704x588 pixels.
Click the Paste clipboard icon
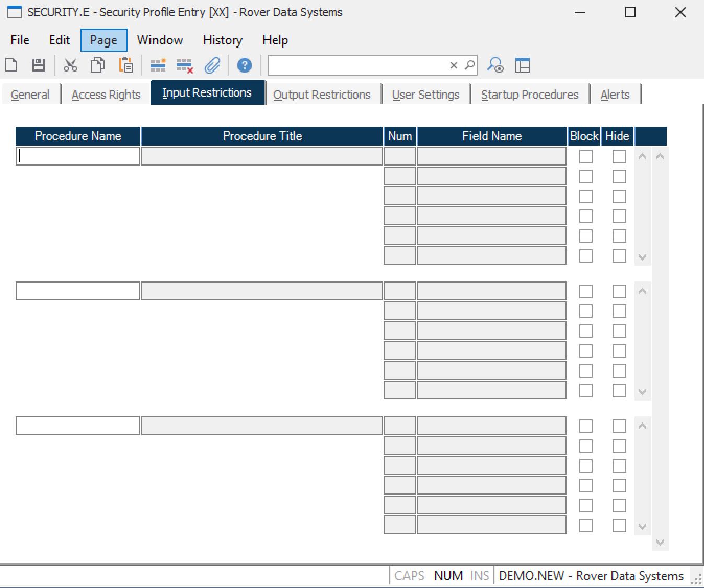[x=125, y=65]
